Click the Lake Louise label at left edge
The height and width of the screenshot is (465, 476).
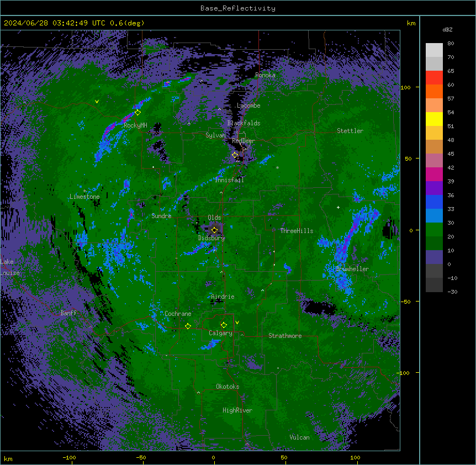pos(9,267)
